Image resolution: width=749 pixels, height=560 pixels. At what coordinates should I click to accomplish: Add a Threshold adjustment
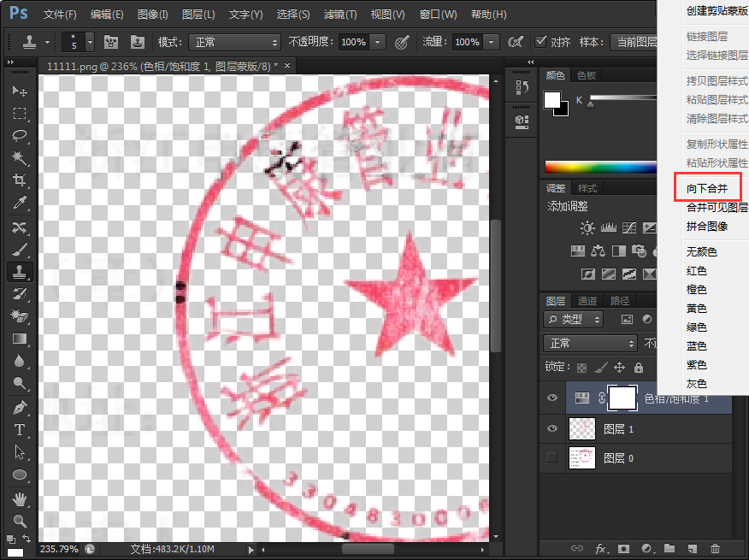pyautogui.click(x=629, y=274)
